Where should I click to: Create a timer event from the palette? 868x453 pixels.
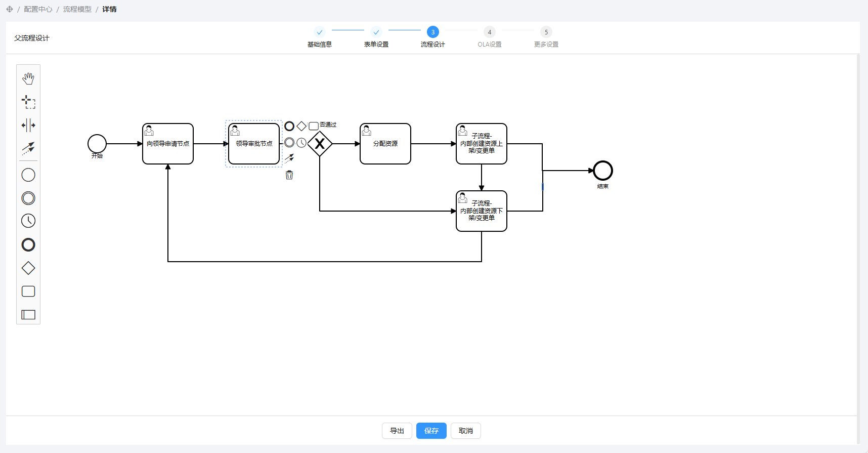[28, 221]
